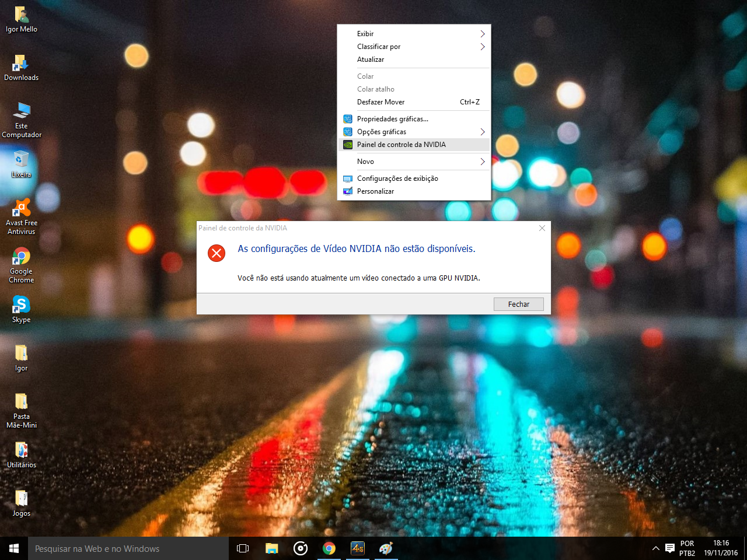Select Painel de controle da NVIDIA
This screenshot has height=560, width=747.
pyautogui.click(x=414, y=145)
